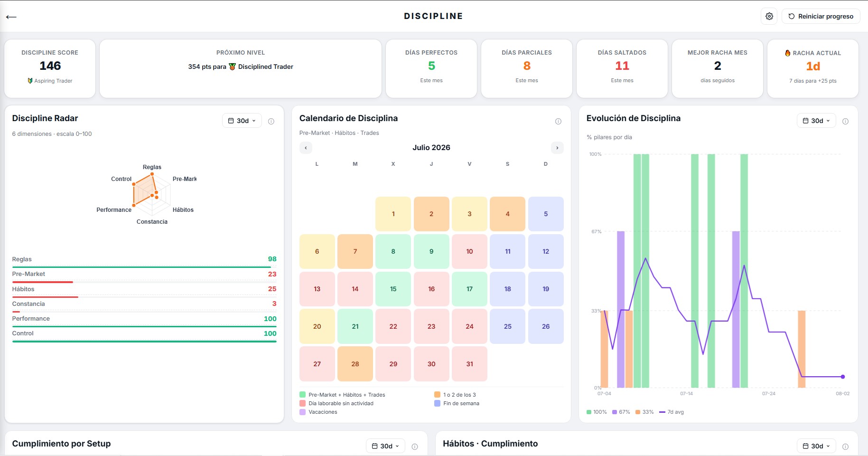
Task: Click the 07-14 axis label on chart
Action: [686, 393]
